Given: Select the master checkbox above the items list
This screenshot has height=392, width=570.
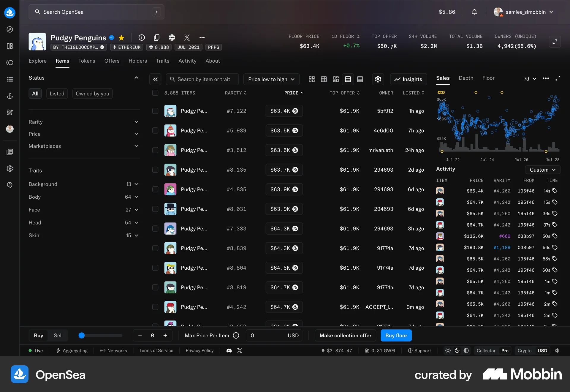Looking at the screenshot, I should click(155, 93).
